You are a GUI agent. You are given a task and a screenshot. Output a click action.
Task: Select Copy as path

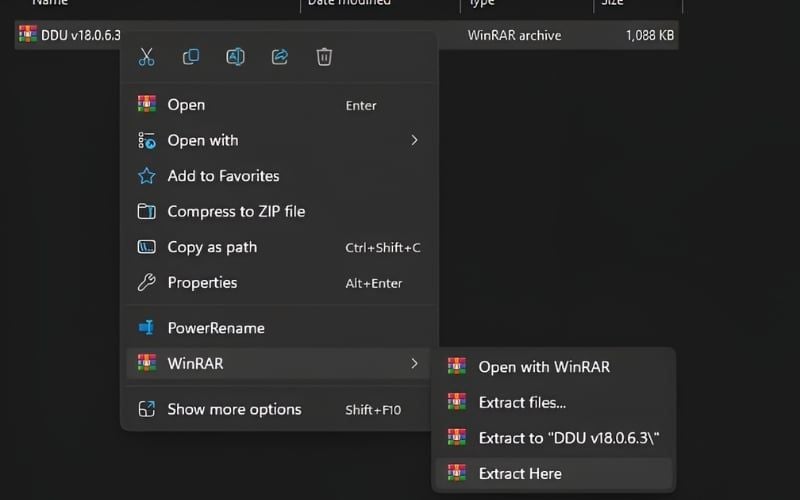[x=212, y=247]
